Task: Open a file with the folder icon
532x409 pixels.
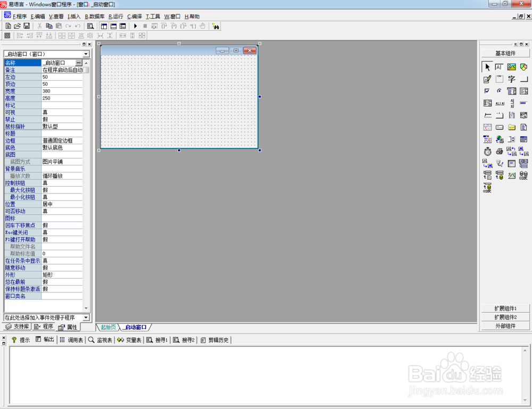Action: coord(18,26)
